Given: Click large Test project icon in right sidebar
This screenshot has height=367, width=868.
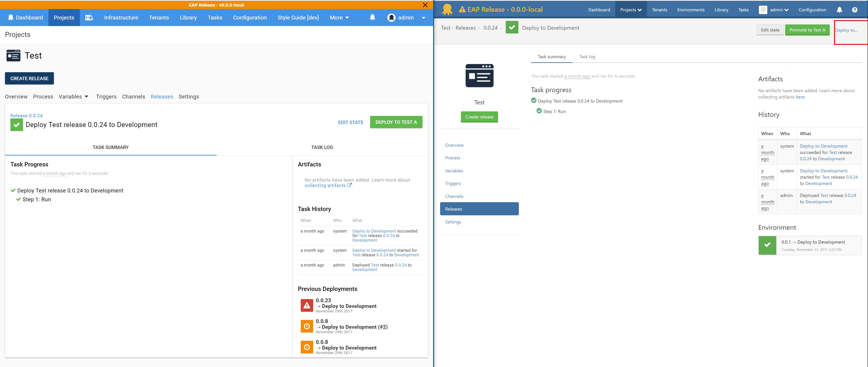Looking at the screenshot, I should 479,76.
